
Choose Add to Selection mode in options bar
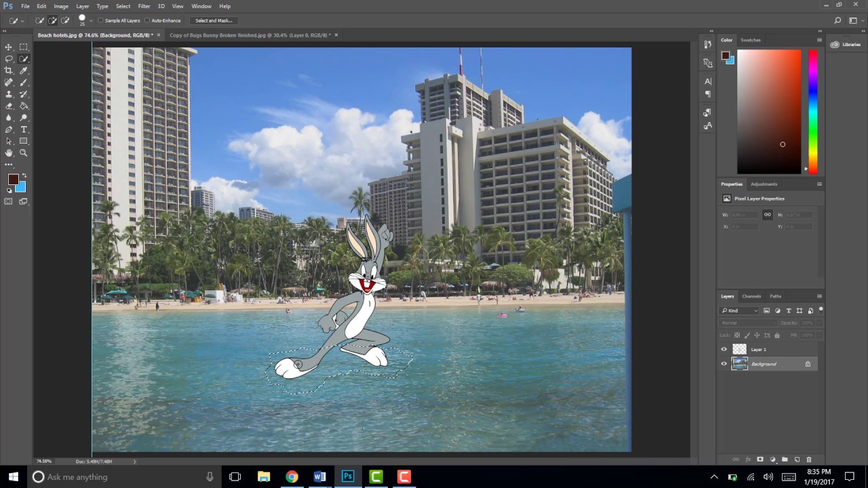click(x=53, y=20)
